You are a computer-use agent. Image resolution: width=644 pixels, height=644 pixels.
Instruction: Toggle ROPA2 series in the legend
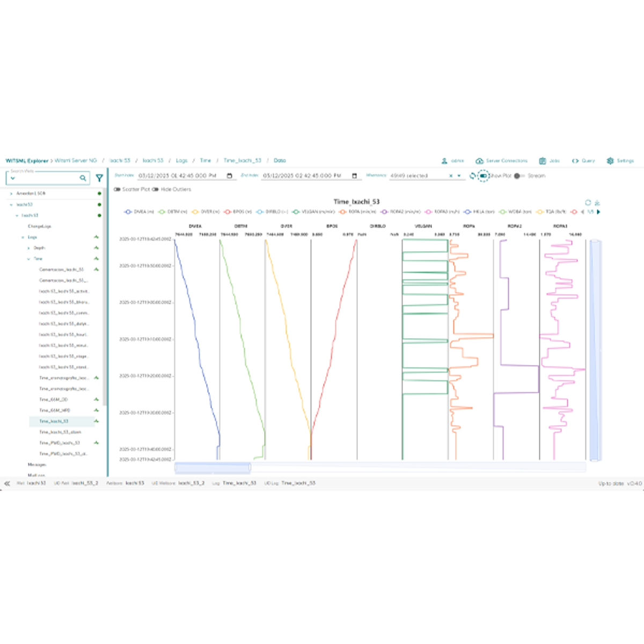[401, 212]
